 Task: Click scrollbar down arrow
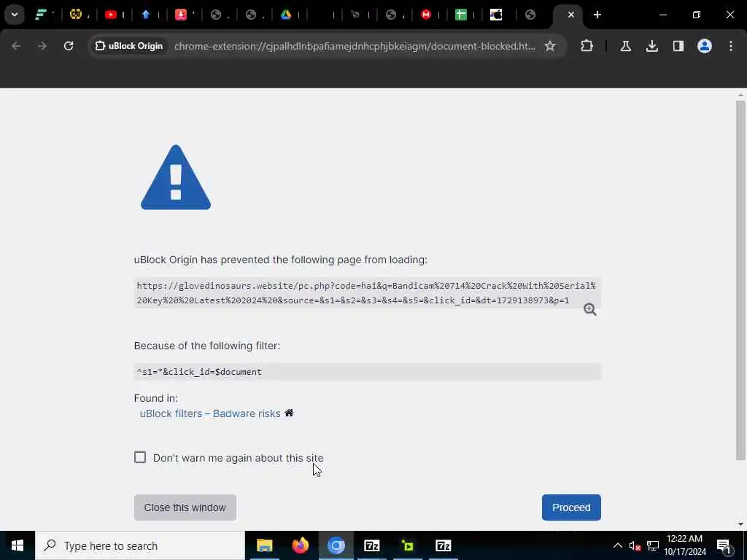pyautogui.click(x=740, y=524)
